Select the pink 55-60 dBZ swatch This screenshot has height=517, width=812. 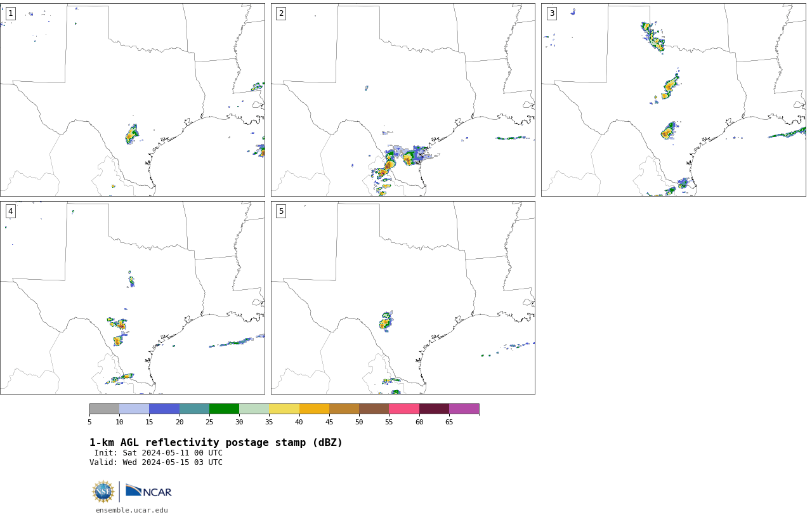(x=404, y=409)
